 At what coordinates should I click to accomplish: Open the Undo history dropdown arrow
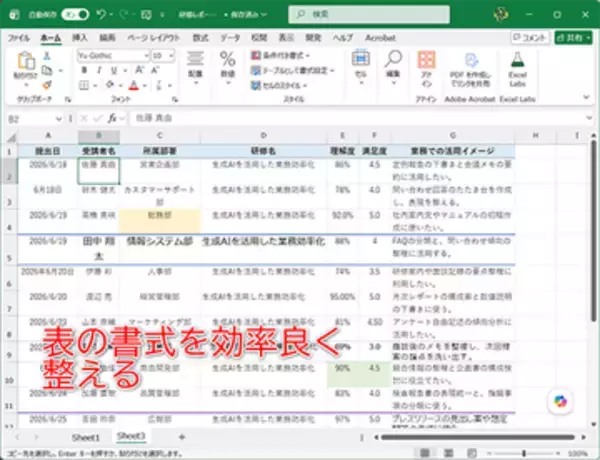click(x=111, y=15)
